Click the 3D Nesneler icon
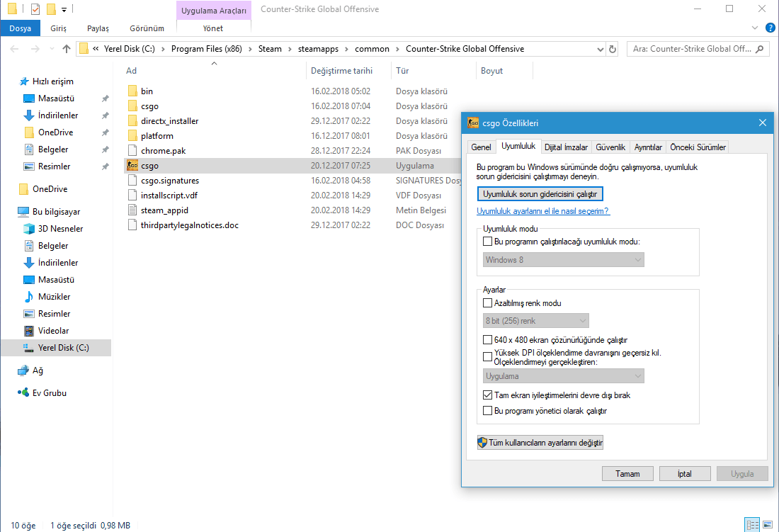 pyautogui.click(x=29, y=229)
